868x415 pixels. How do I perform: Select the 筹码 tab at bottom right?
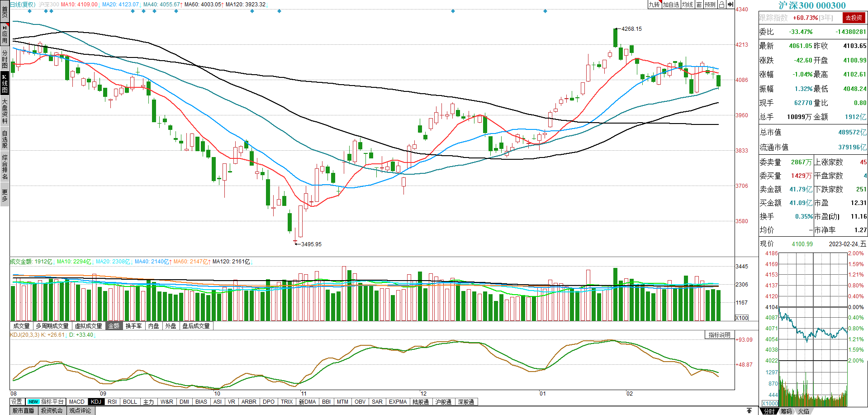(x=786, y=411)
